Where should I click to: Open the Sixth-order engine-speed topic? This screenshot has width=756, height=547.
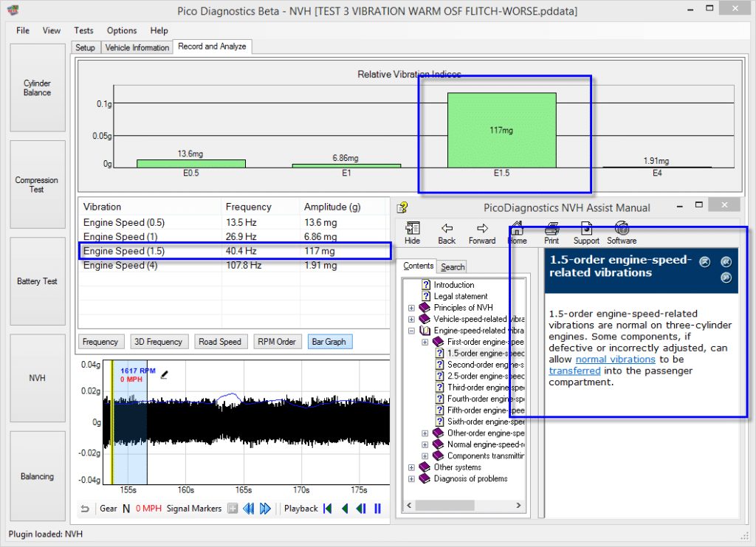point(486,422)
